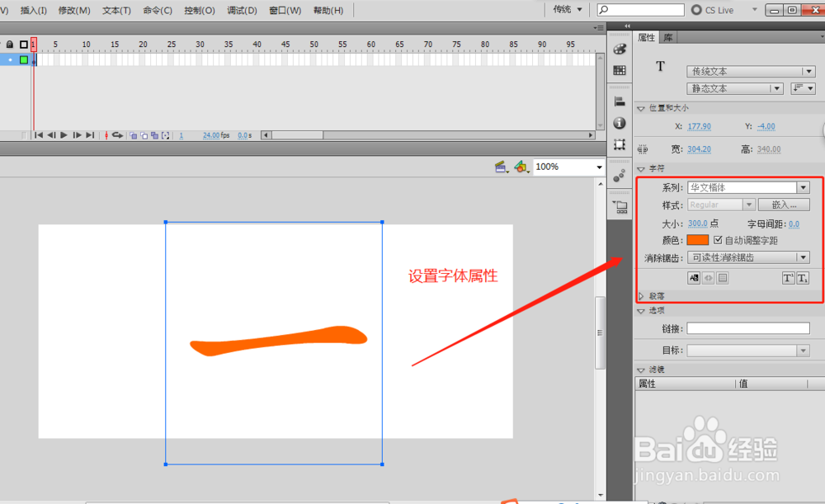This screenshot has width=825, height=504.
Task: Select the onion skin icon in timeline controls
Action: [x=134, y=134]
